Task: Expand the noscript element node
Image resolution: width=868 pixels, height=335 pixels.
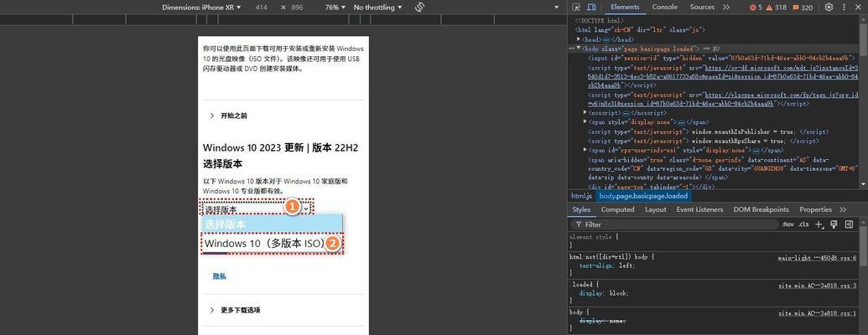Action: click(585, 112)
